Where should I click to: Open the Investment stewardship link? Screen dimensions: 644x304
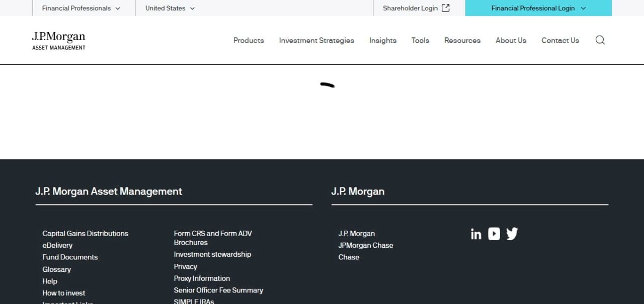pos(212,254)
